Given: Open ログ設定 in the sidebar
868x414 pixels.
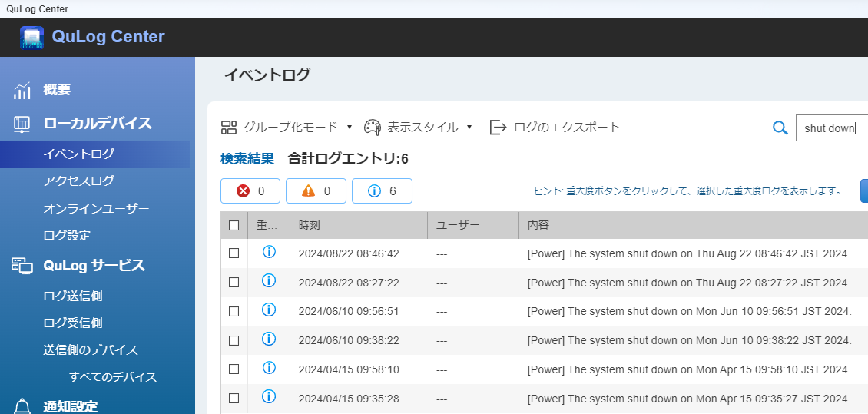Looking at the screenshot, I should coord(66,235).
